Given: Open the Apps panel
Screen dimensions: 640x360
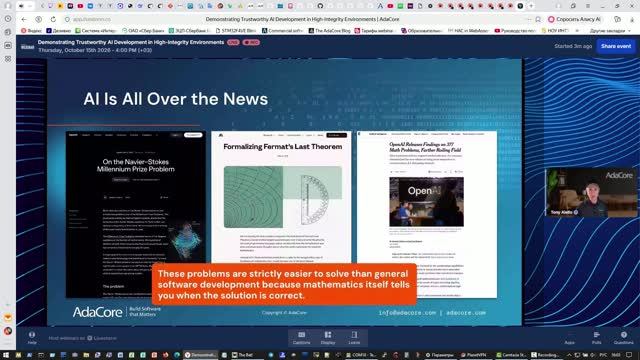Looking at the screenshot, I should tap(569, 338).
